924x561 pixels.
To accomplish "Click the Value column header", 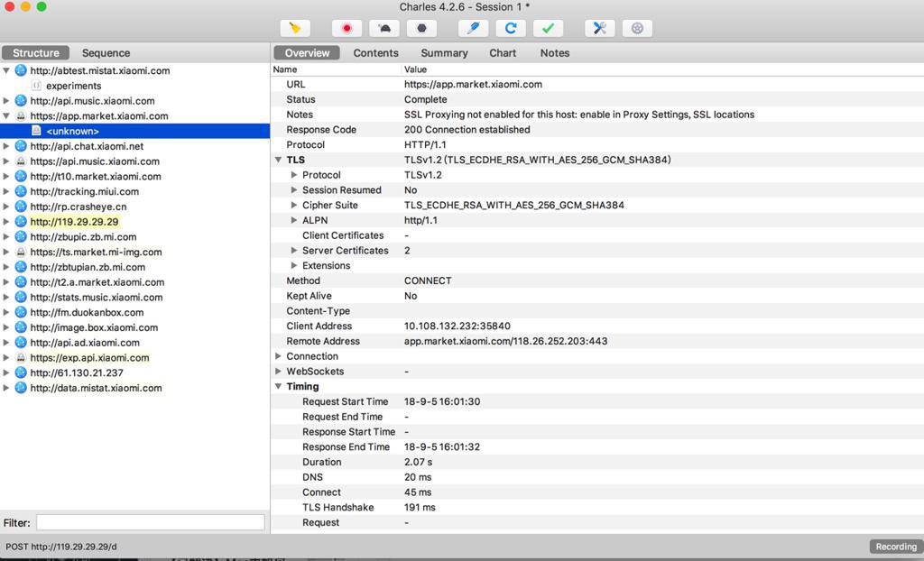I will tap(415, 69).
